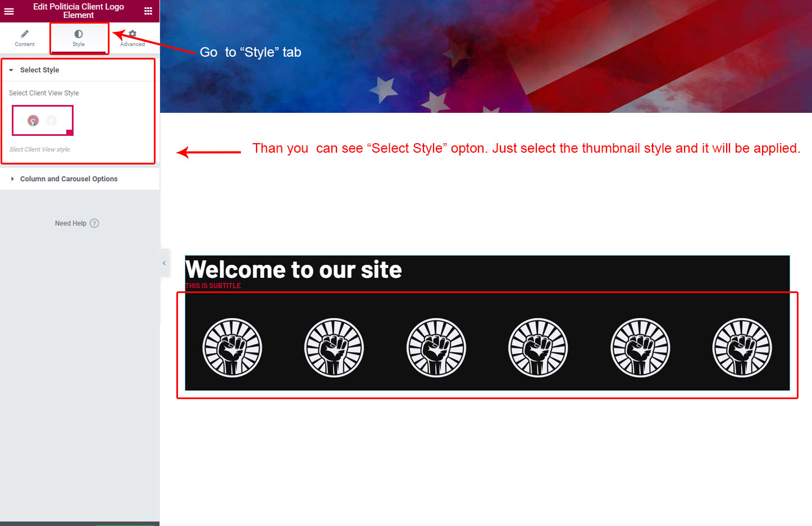Click the fourth fist client logo
Image resolution: width=812 pixels, height=526 pixels.
[x=538, y=348]
